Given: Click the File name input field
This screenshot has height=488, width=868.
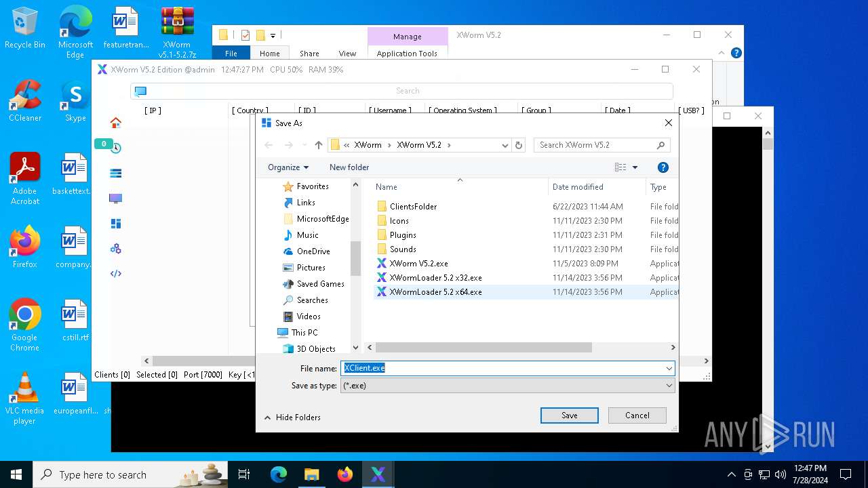Looking at the screenshot, I should point(502,368).
